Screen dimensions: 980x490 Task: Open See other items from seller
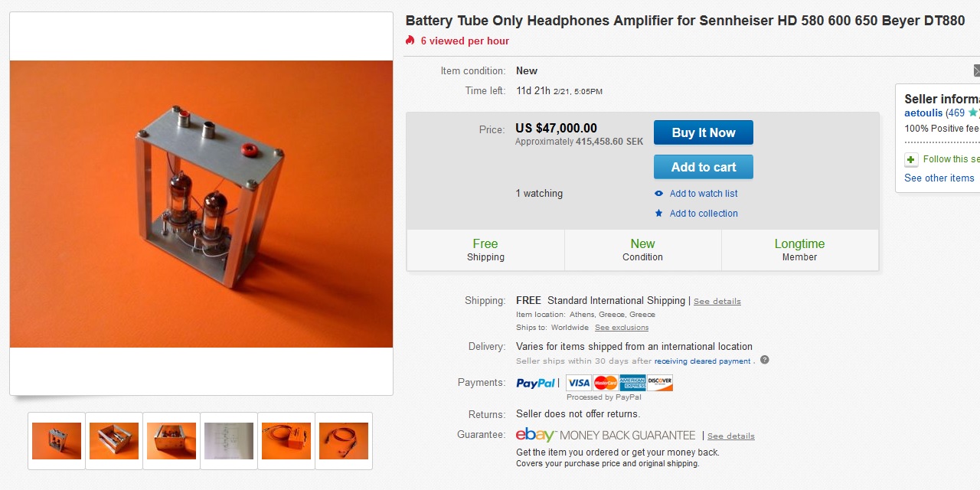(939, 178)
